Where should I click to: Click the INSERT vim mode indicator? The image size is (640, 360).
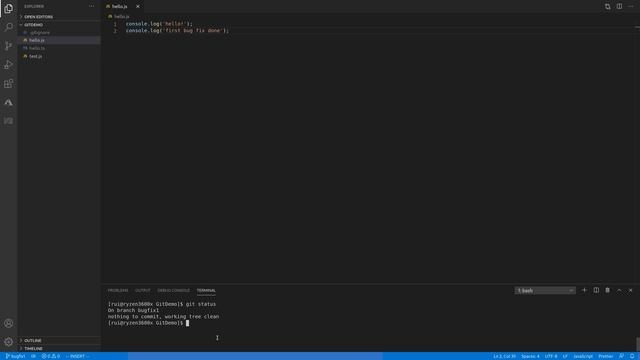coord(78,356)
